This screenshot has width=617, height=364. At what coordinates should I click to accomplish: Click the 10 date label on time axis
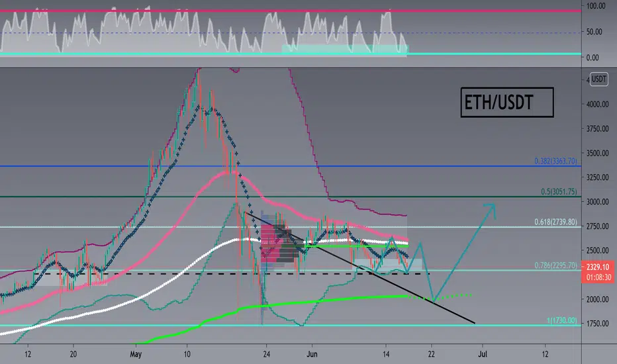187,354
